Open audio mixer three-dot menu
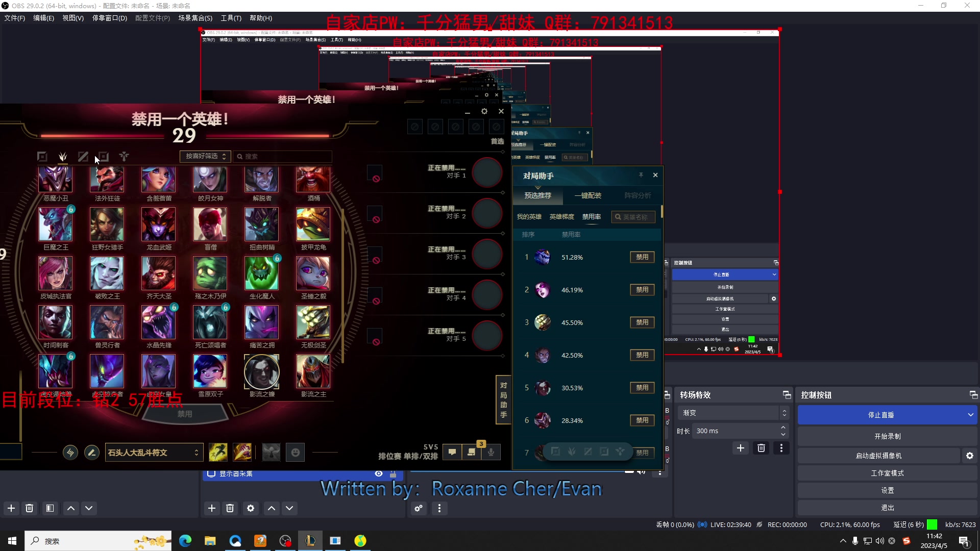This screenshot has height=551, width=980. 439,508
